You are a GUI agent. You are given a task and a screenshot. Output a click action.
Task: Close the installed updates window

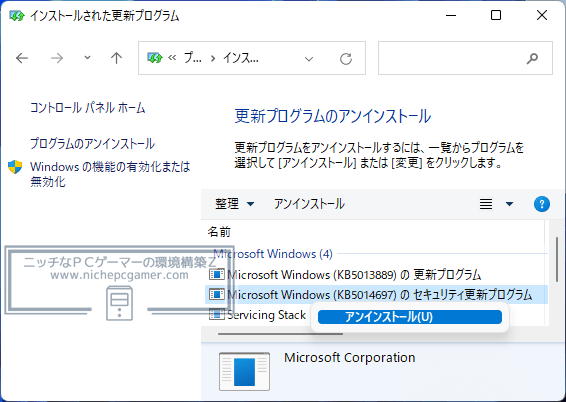[542, 15]
